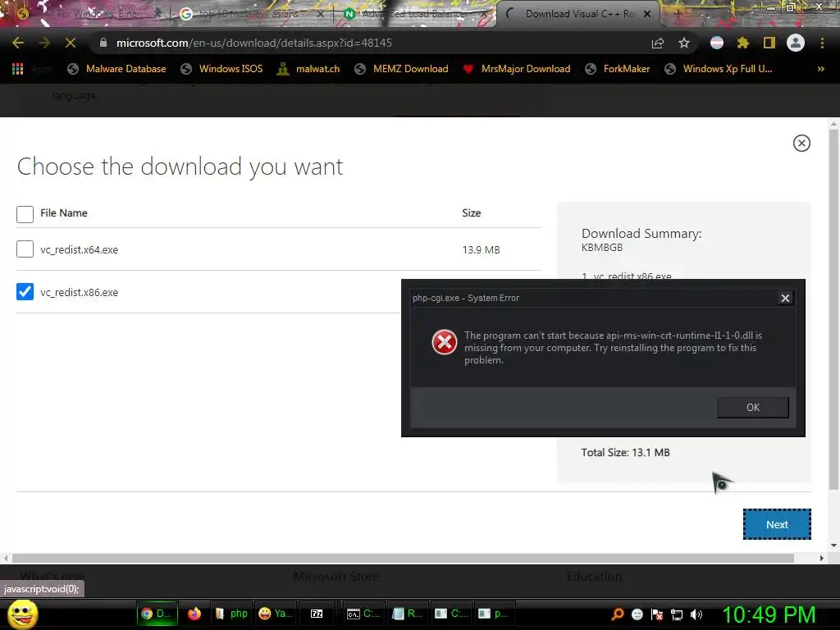Go back with the browser back arrow
The image size is (840, 630).
[18, 43]
